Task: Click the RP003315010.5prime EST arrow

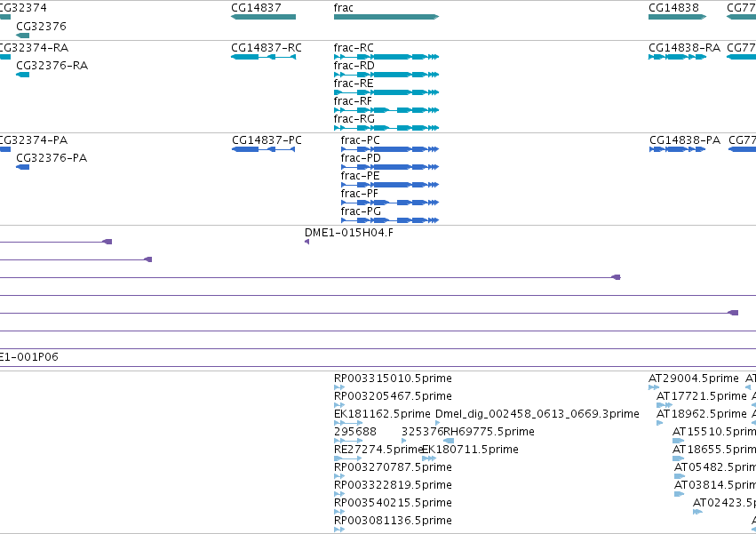Action: click(x=339, y=387)
